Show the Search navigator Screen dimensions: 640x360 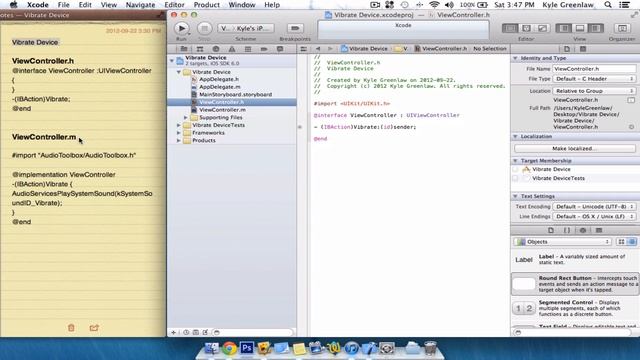[x=216, y=49]
